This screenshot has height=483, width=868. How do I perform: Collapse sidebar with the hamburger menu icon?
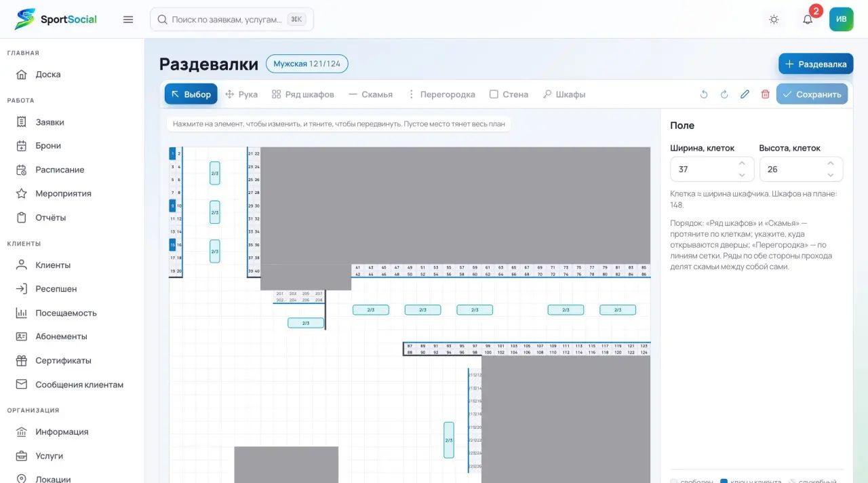(128, 20)
